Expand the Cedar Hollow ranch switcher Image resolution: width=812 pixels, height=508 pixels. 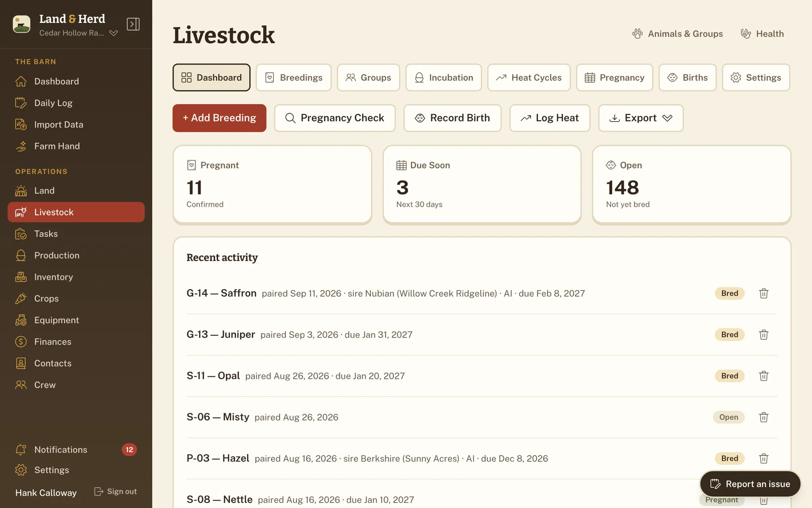pyautogui.click(x=79, y=33)
